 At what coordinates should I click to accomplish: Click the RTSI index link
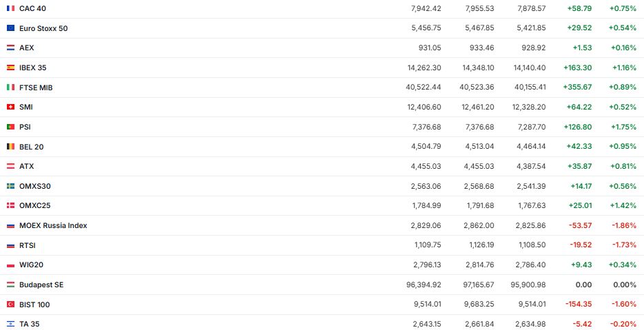(27, 245)
